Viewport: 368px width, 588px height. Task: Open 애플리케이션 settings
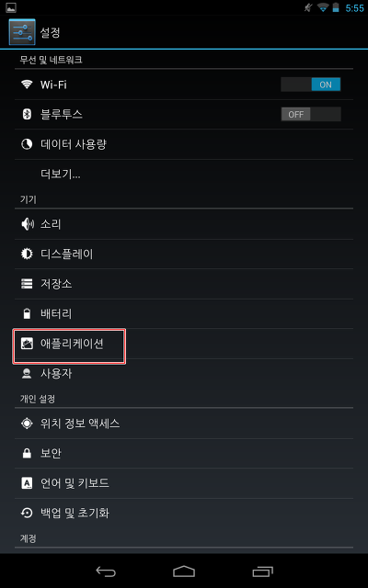pyautogui.click(x=184, y=344)
